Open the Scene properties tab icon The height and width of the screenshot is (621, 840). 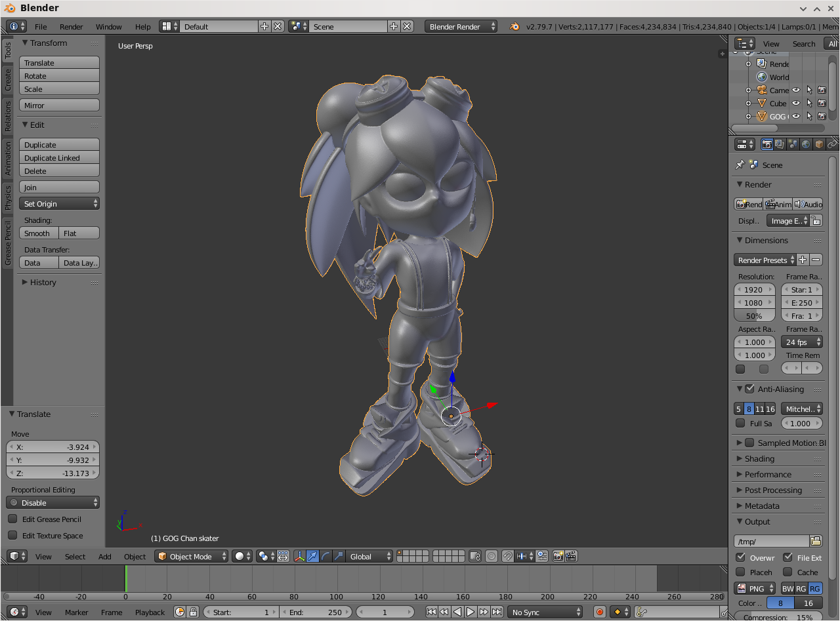click(793, 144)
